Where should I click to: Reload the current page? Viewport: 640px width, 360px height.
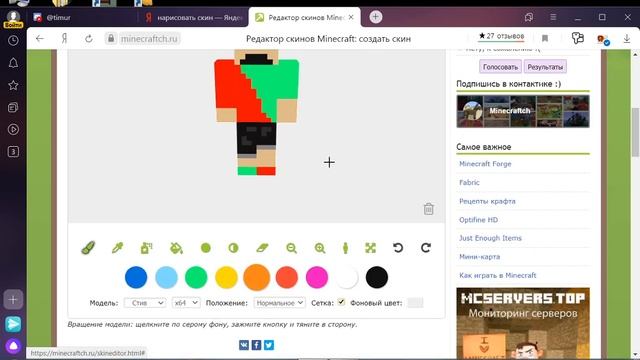coord(89,39)
